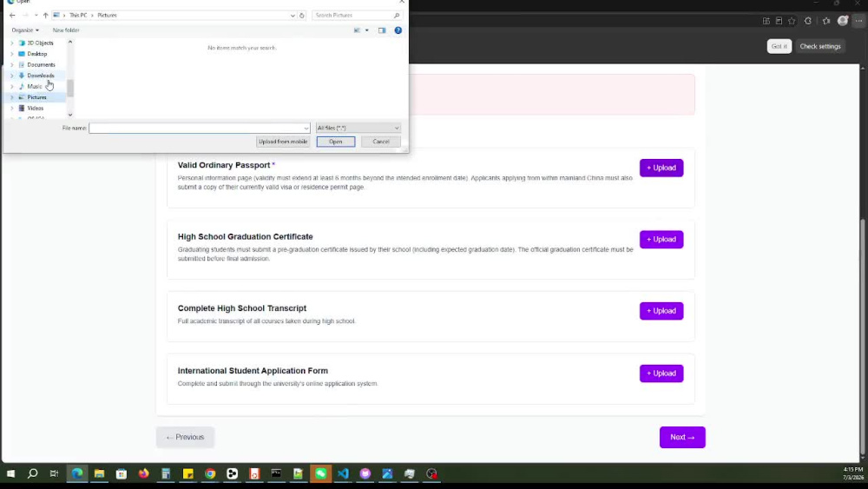868x489 pixels.
Task: Upload Valid Ordinary Passport document
Action: click(661, 168)
